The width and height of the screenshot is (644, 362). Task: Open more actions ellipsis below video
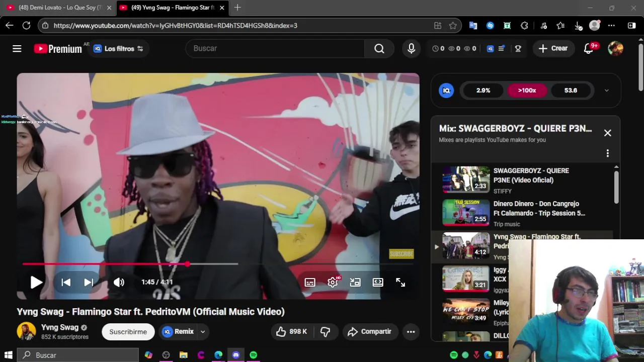click(x=411, y=331)
